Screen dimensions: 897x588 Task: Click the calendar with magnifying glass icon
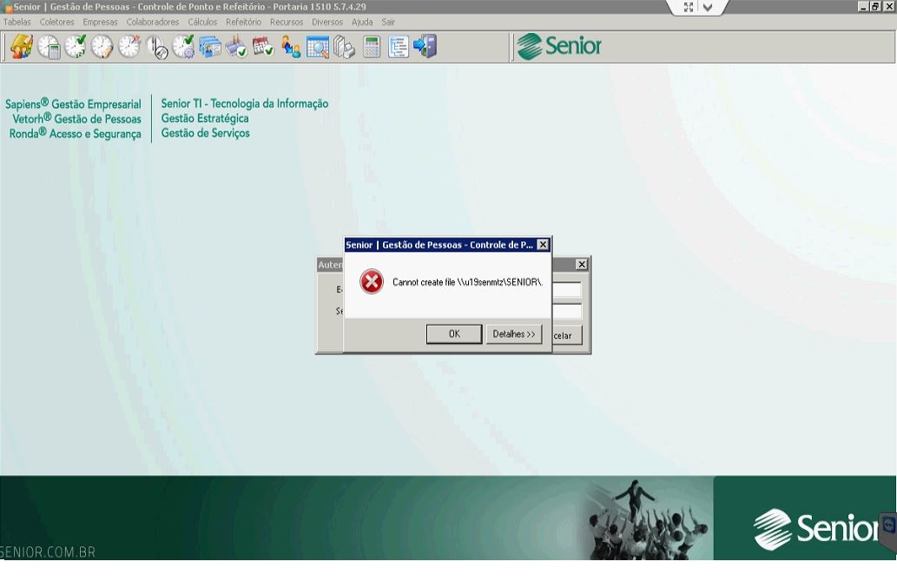pos(318,47)
